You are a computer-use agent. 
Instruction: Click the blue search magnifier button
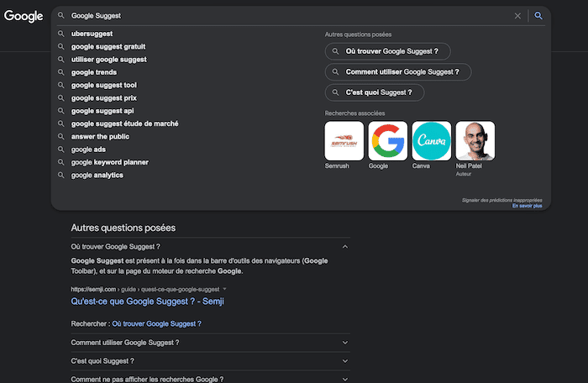(538, 15)
